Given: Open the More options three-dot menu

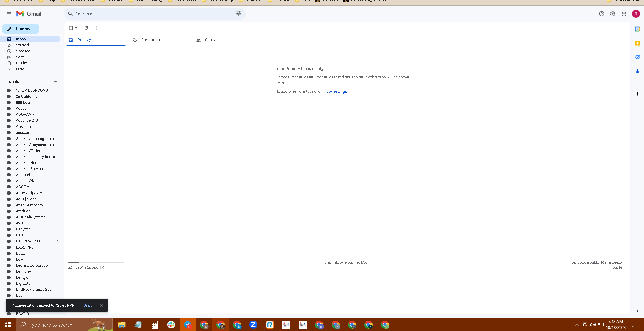Looking at the screenshot, I should click(x=96, y=28).
